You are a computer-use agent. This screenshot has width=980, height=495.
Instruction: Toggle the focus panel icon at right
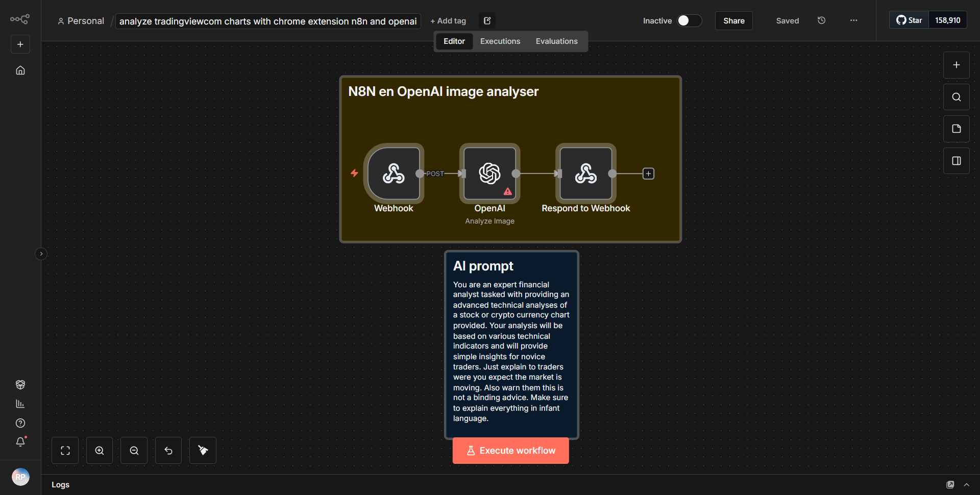(x=956, y=161)
